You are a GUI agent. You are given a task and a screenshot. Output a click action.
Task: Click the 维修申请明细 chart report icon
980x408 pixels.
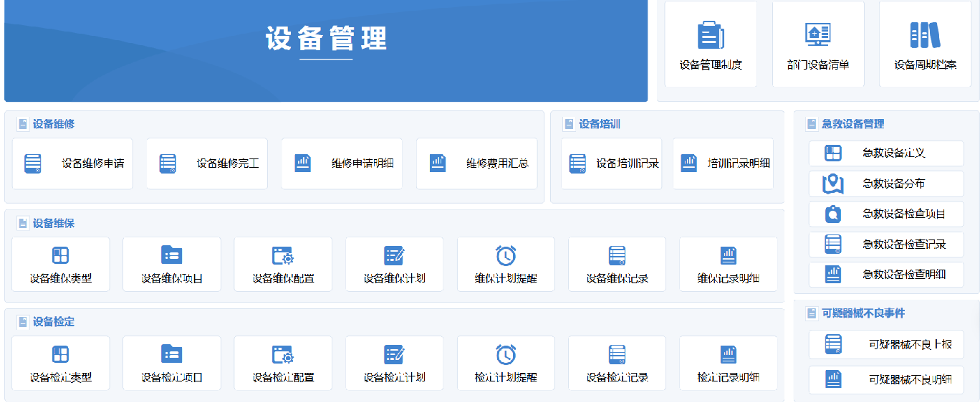(303, 163)
